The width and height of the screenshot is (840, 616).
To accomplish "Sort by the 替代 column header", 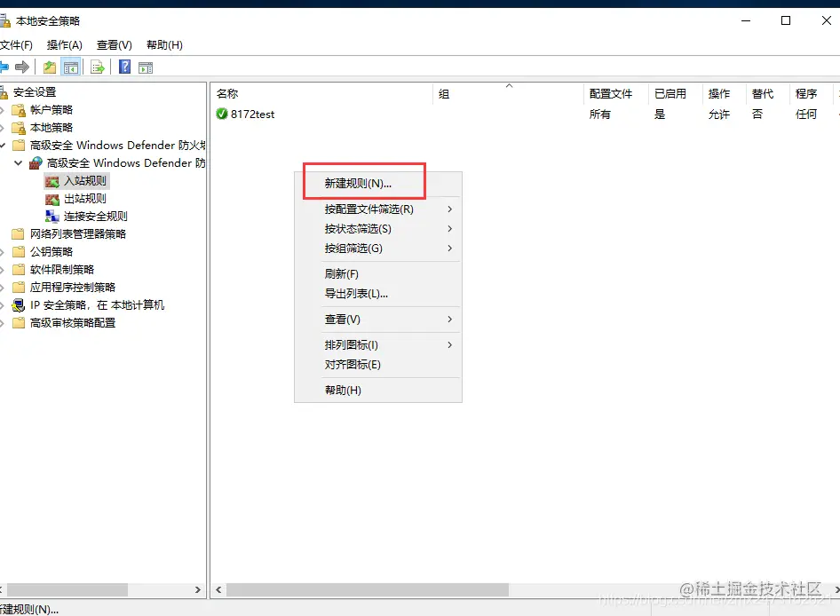I will click(x=767, y=94).
